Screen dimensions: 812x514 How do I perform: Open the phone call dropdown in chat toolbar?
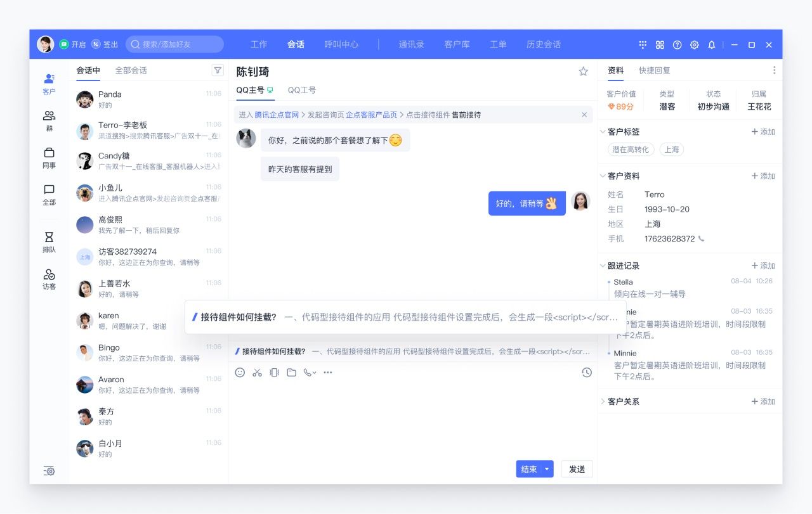pyautogui.click(x=310, y=373)
